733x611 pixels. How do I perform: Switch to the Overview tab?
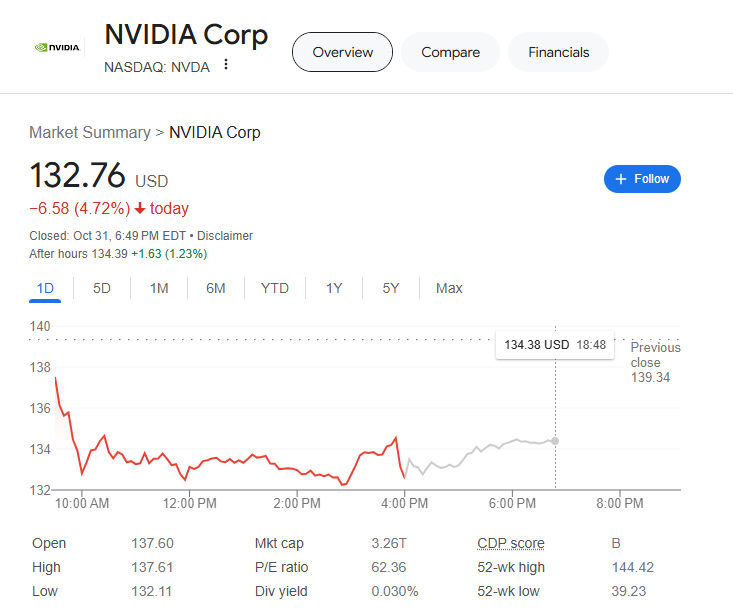(x=342, y=52)
